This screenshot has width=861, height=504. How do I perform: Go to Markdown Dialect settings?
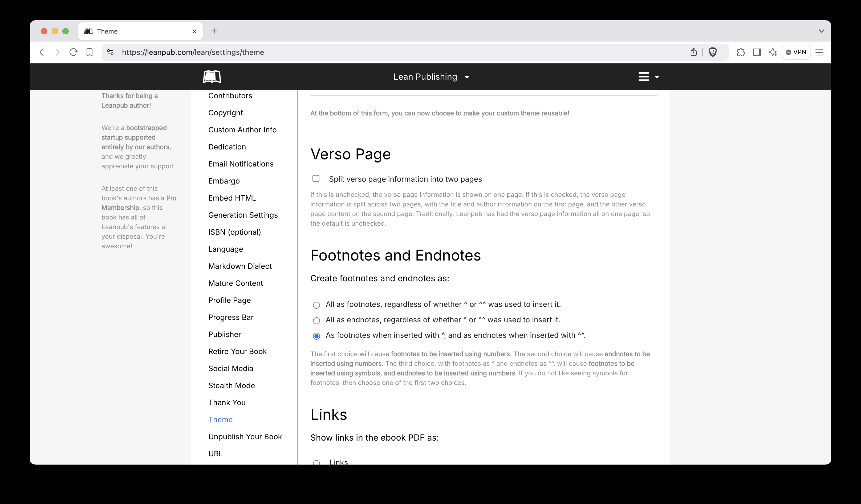point(240,267)
